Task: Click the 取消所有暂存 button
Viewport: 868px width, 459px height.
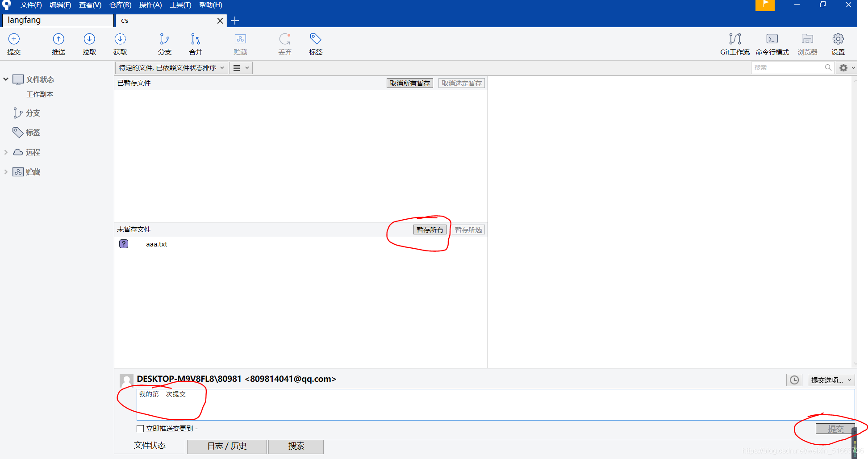Action: (410, 83)
